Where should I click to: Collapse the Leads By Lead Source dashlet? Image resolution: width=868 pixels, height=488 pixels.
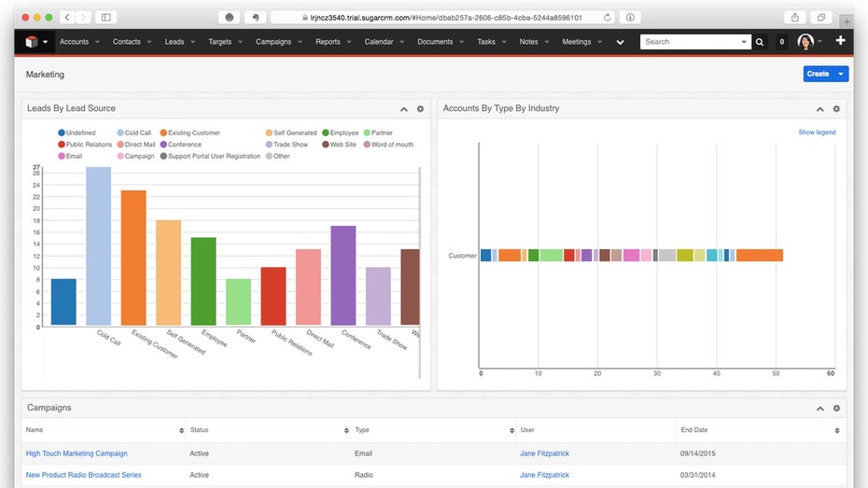(x=404, y=109)
